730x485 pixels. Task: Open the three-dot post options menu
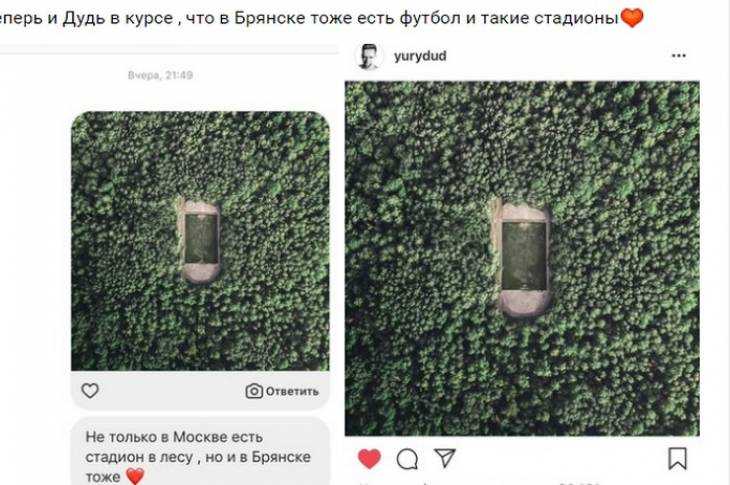[679, 56]
